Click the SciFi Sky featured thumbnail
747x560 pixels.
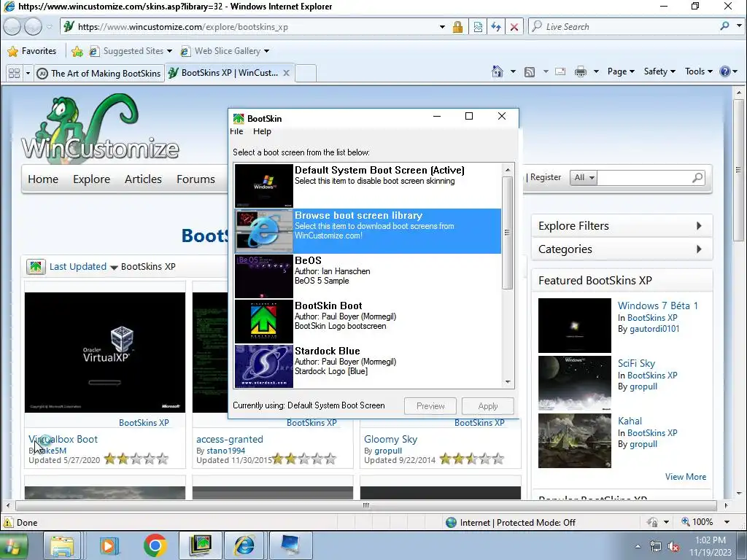tap(575, 384)
